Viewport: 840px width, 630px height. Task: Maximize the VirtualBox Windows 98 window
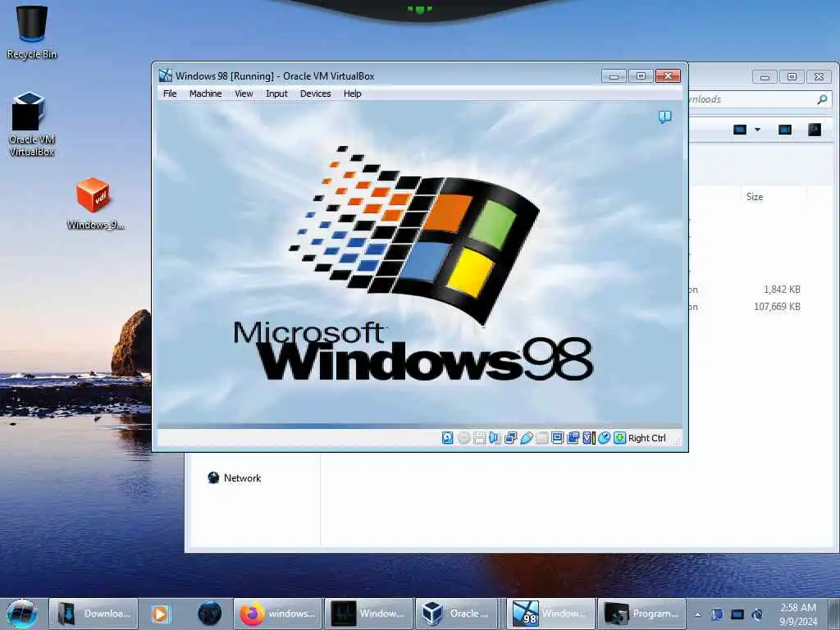pyautogui.click(x=641, y=76)
